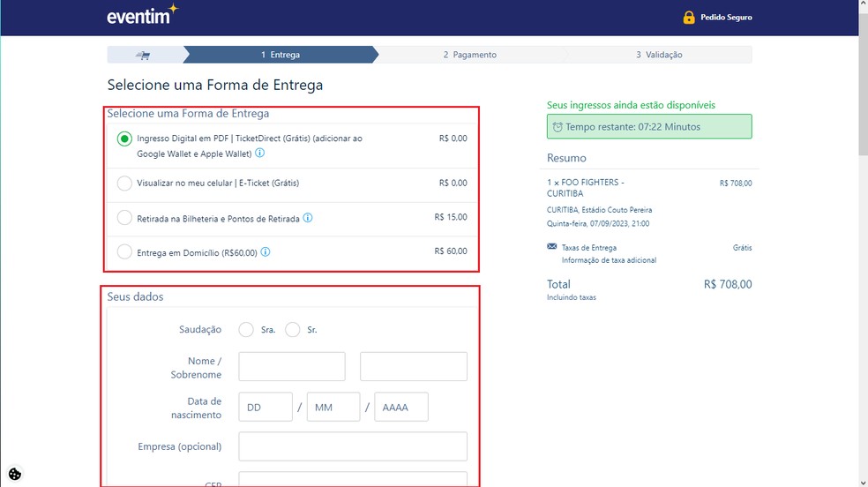Show info for Entrega em Domicílio
This screenshot has height=487, width=868.
point(266,251)
